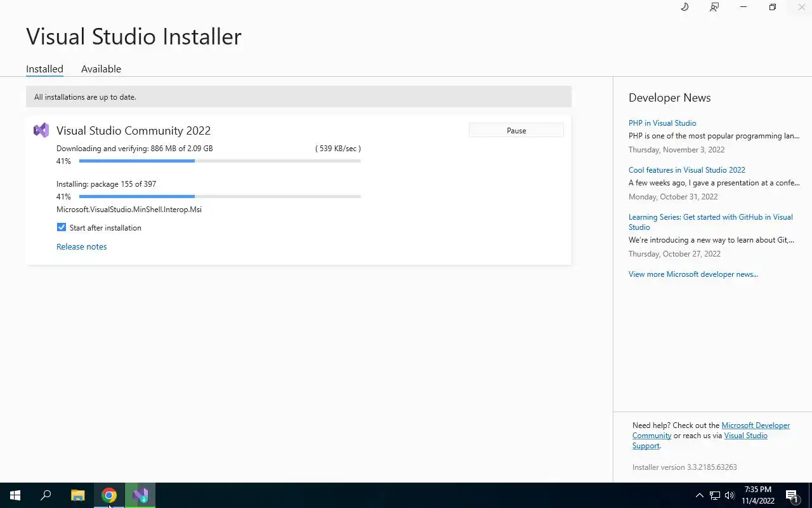The width and height of the screenshot is (812, 508).
Task: Switch to the Installed tab
Action: [44, 69]
